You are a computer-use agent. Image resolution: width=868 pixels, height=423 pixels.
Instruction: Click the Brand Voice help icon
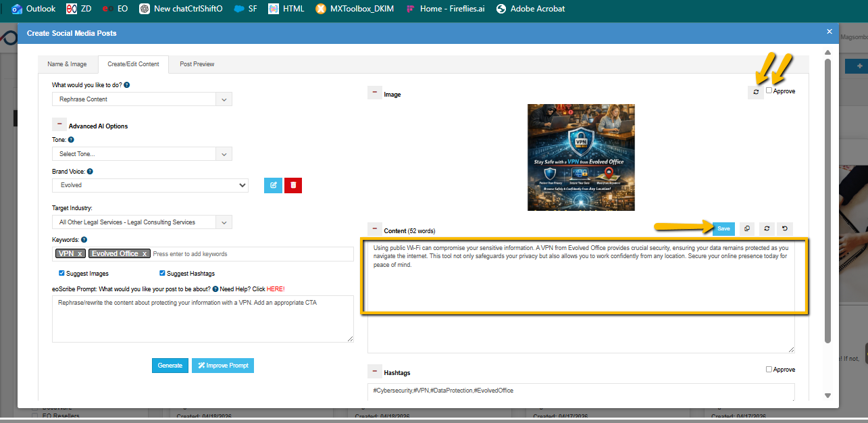(x=90, y=172)
